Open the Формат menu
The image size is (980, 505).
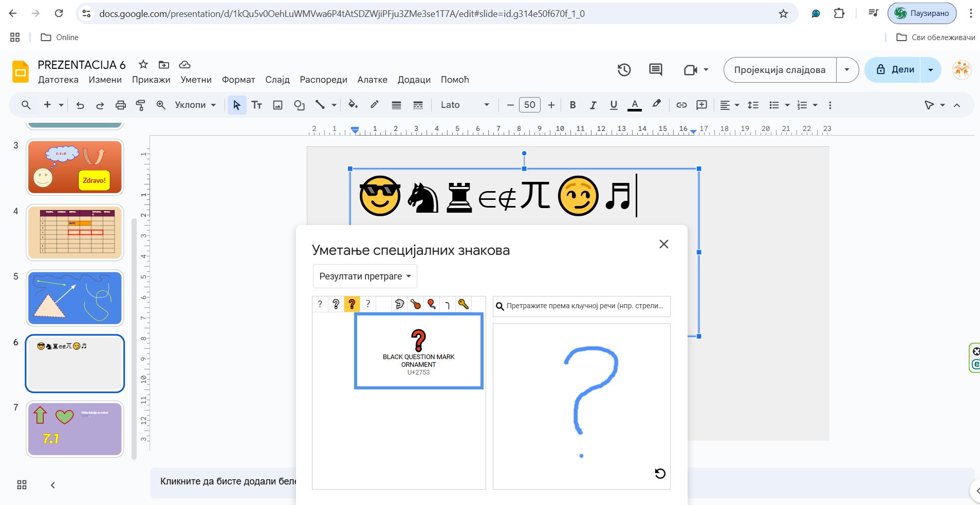click(x=238, y=80)
